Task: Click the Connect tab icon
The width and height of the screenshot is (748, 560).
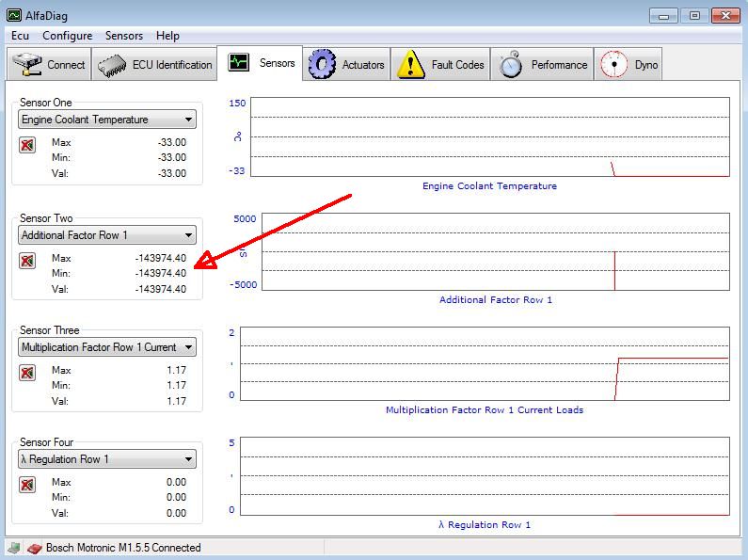Action: (x=27, y=65)
